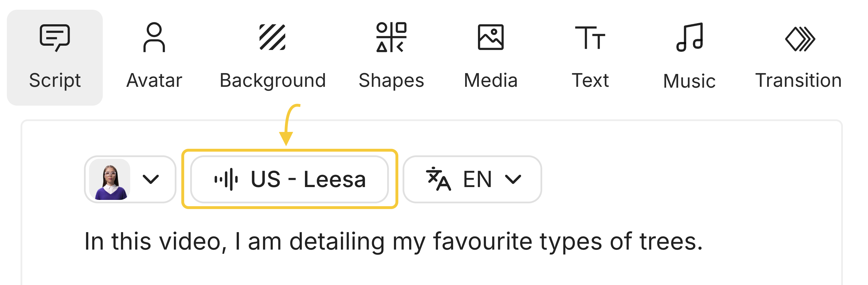Open the Shapes icon
Image resolution: width=868 pixels, height=285 pixels.
click(391, 37)
